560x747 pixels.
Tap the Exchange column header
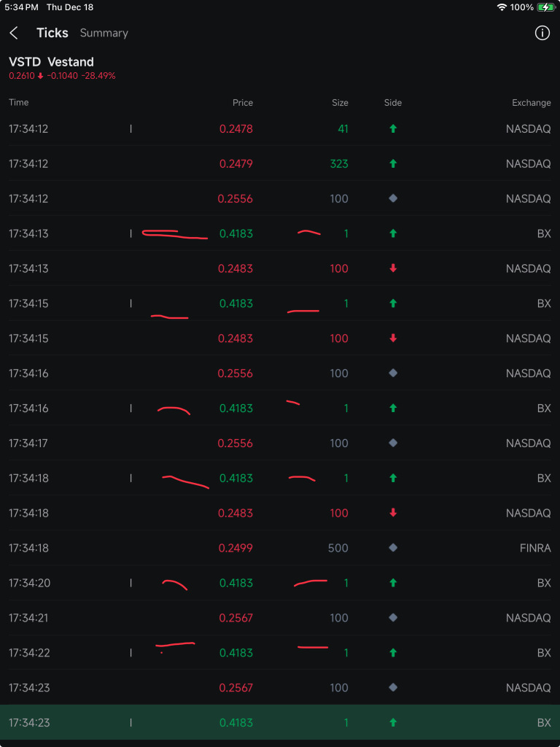click(x=532, y=102)
